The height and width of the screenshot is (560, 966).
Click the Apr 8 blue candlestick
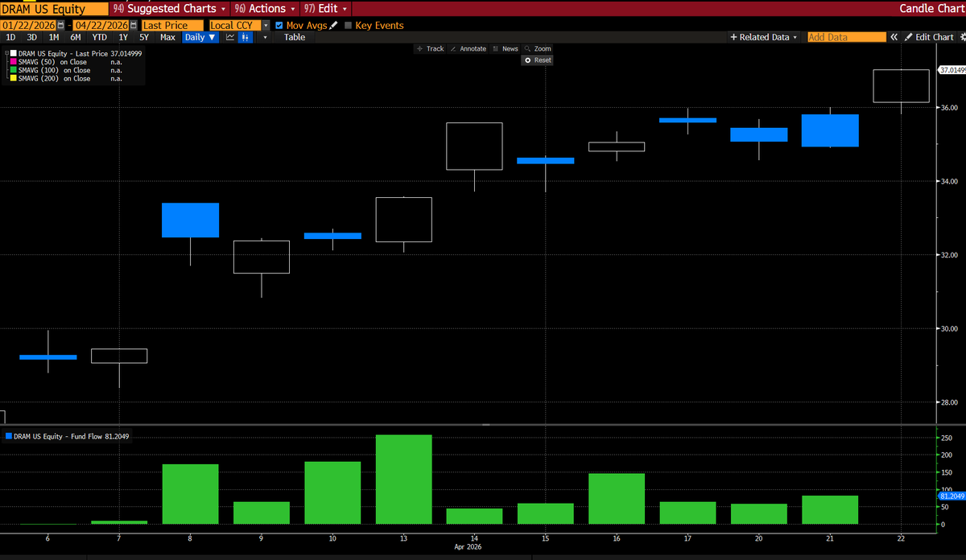point(191,220)
